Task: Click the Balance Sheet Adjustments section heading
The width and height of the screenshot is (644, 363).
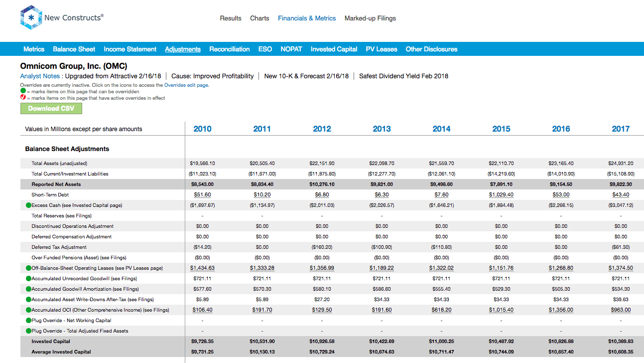Action: click(x=67, y=149)
